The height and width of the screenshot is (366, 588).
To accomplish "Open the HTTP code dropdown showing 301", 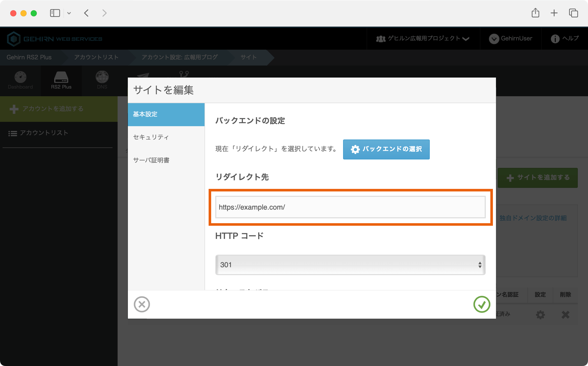I will click(x=350, y=265).
